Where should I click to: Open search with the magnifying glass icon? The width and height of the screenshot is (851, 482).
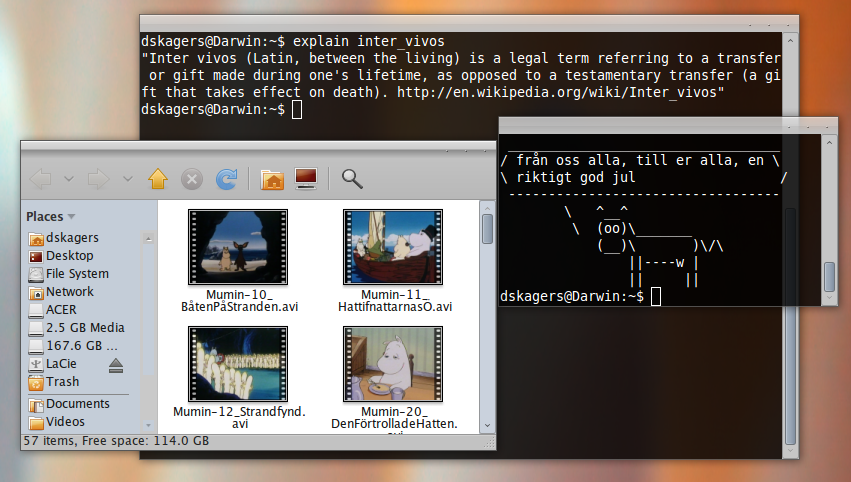coord(352,179)
